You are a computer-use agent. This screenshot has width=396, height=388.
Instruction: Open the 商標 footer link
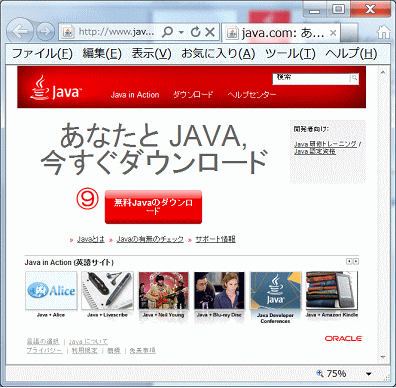pyautogui.click(x=114, y=351)
